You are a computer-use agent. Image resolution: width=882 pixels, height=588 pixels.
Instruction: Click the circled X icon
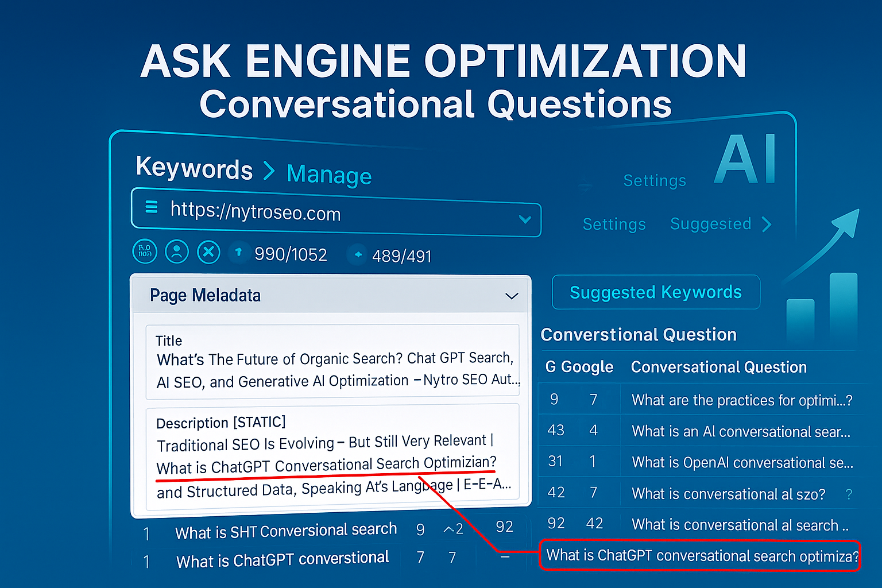pos(208,252)
